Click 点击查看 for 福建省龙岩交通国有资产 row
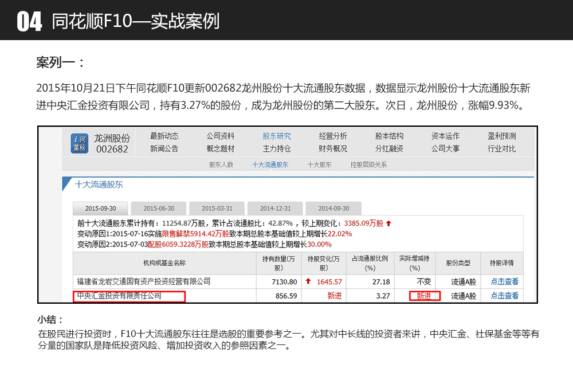Image resolution: width=573 pixels, height=392 pixels. [504, 281]
